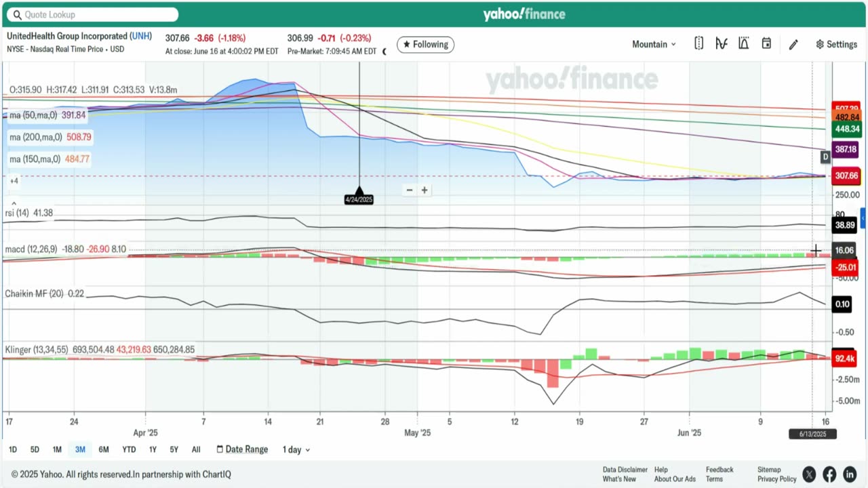The width and height of the screenshot is (868, 488).
Task: Click the Quote Lookup search field
Action: pos(94,14)
